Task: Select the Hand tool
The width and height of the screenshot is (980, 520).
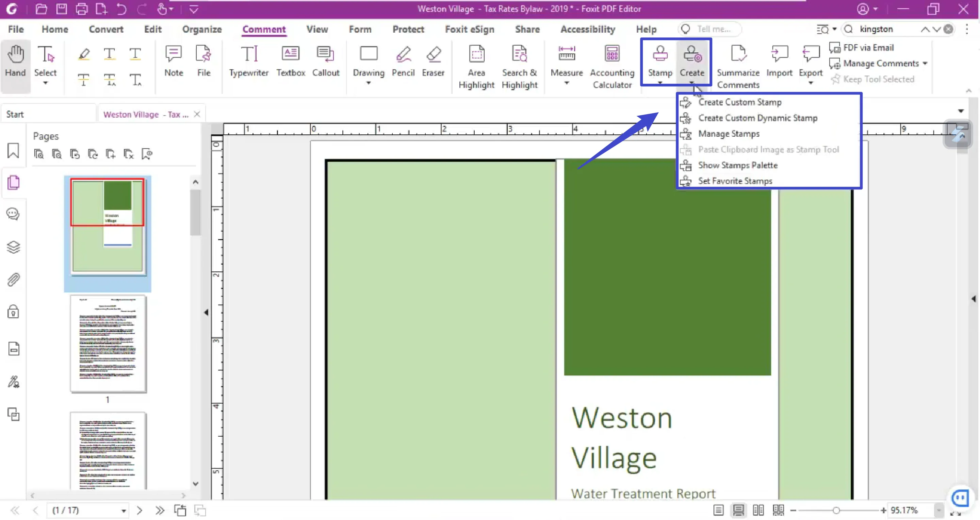Action: (x=15, y=63)
